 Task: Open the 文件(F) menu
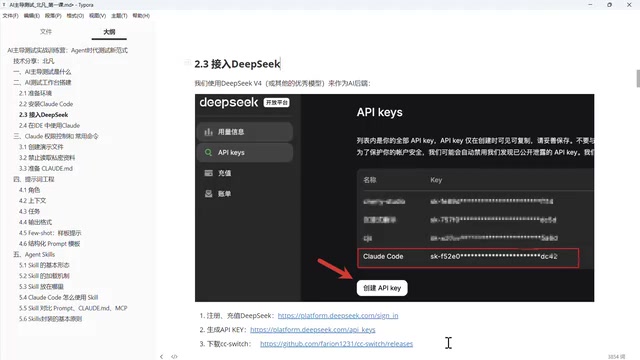[x=11, y=16]
